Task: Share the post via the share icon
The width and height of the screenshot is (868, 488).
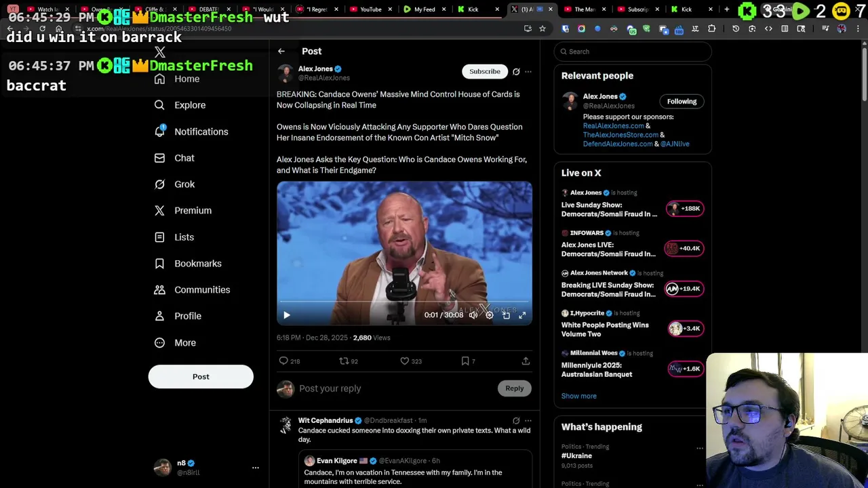Action: coord(526,361)
